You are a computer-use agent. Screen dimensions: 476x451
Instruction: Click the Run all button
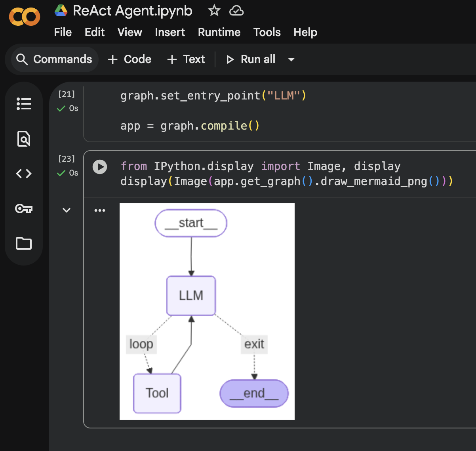(x=251, y=59)
